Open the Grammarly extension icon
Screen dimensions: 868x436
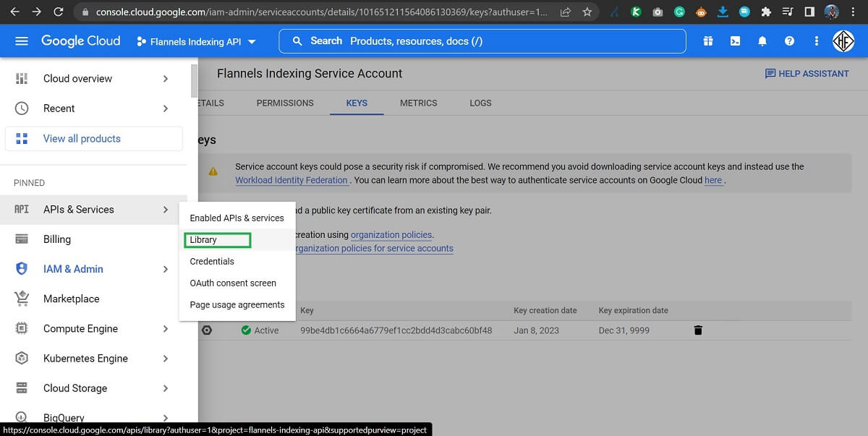point(680,12)
